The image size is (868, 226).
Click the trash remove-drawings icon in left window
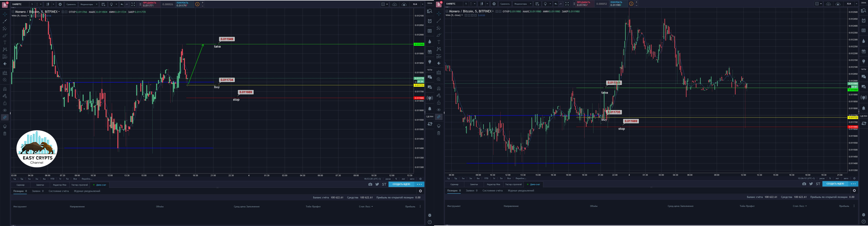pyautogui.click(x=5, y=134)
